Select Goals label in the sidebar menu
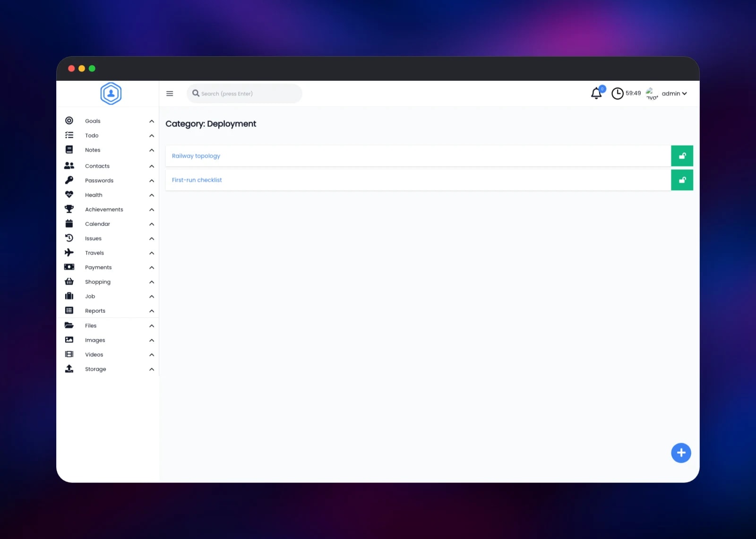Image resolution: width=756 pixels, height=539 pixels. [x=93, y=121]
